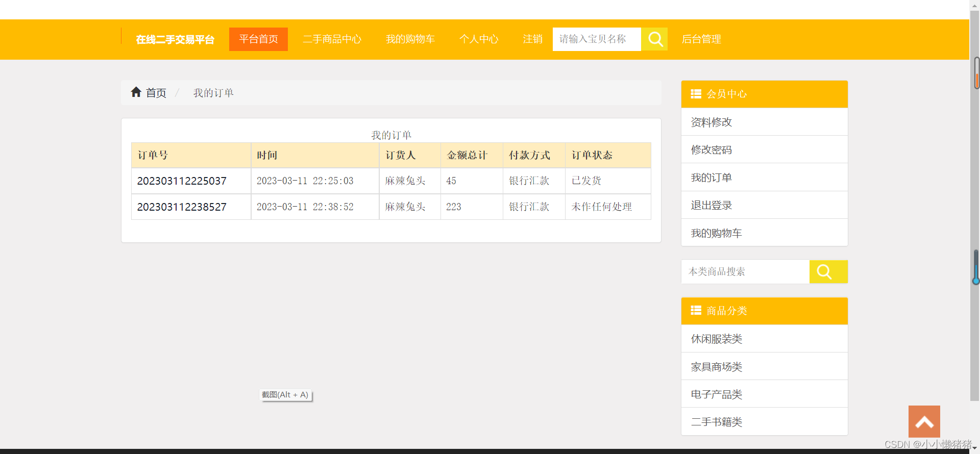Focus the 本类商品搜索 input field
980x454 pixels.
[745, 271]
